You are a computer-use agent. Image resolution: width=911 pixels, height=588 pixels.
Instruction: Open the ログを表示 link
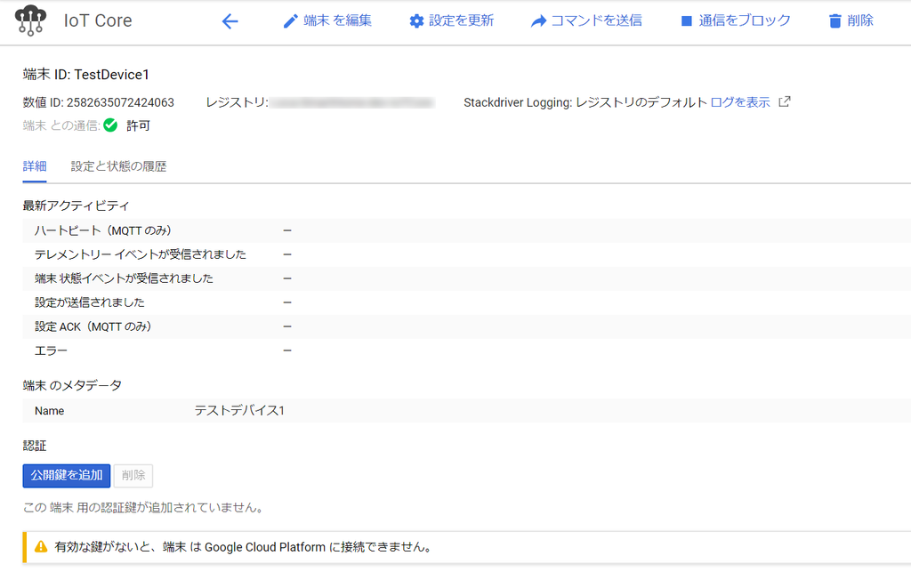tap(742, 101)
